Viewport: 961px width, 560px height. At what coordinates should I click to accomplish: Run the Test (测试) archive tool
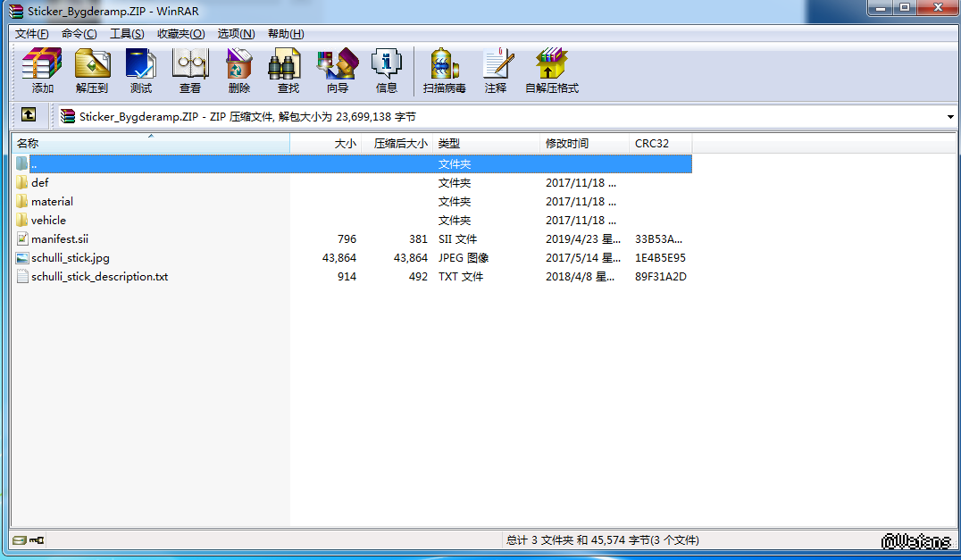pos(141,71)
